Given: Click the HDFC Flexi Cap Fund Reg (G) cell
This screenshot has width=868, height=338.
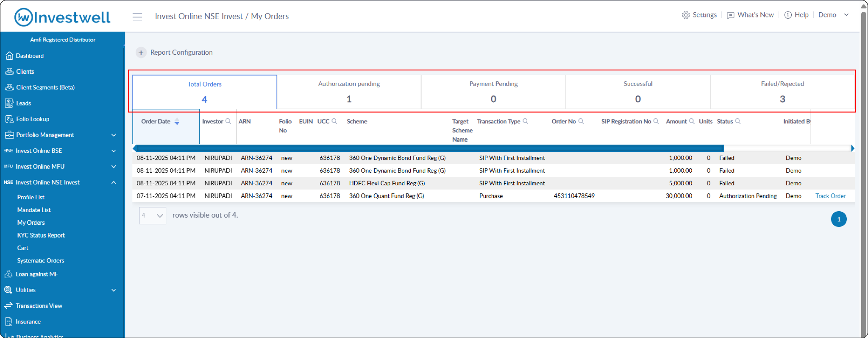Looking at the screenshot, I should pyautogui.click(x=387, y=183).
